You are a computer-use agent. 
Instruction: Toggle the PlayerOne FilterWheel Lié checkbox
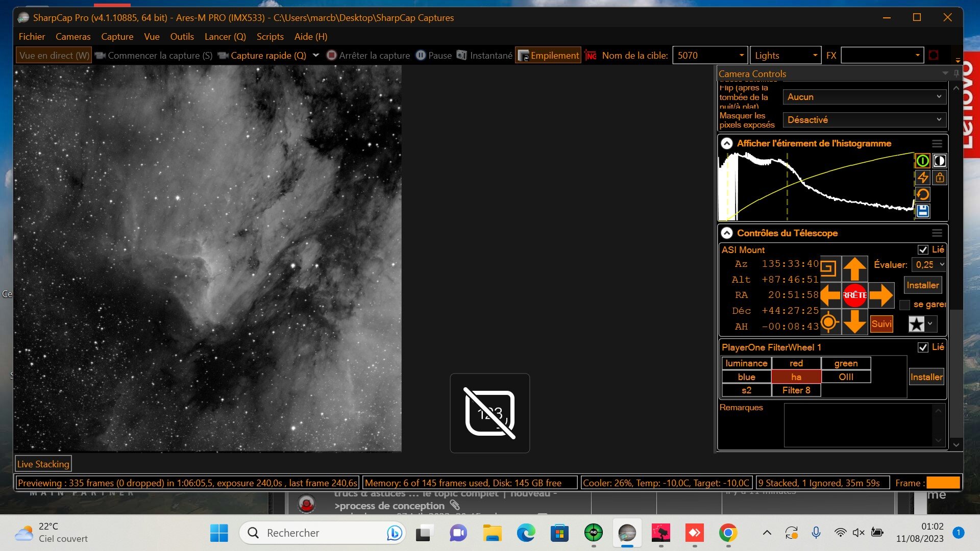coord(923,347)
